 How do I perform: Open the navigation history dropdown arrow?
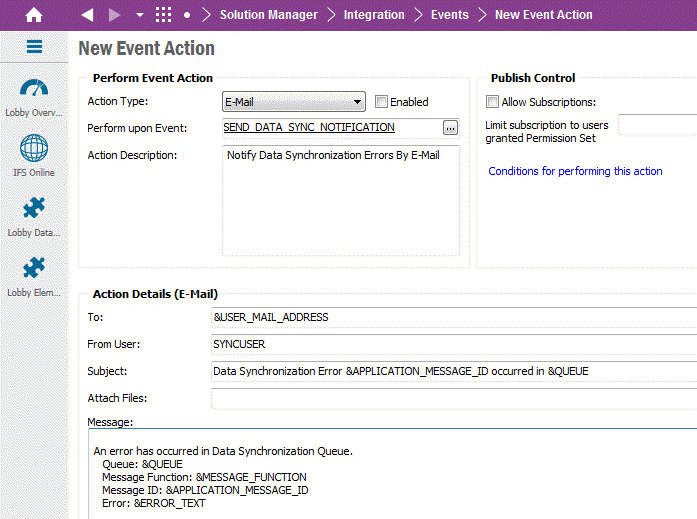pos(139,15)
